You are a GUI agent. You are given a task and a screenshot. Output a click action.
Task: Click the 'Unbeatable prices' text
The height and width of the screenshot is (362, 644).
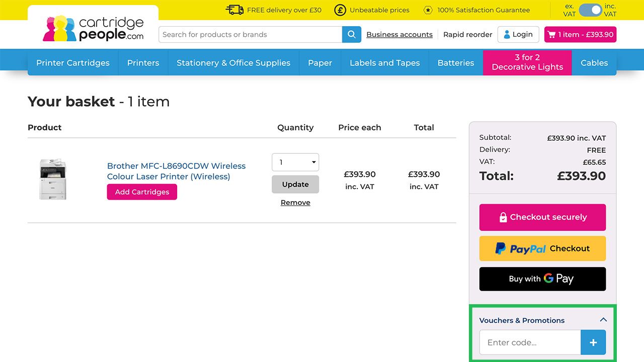tap(380, 10)
